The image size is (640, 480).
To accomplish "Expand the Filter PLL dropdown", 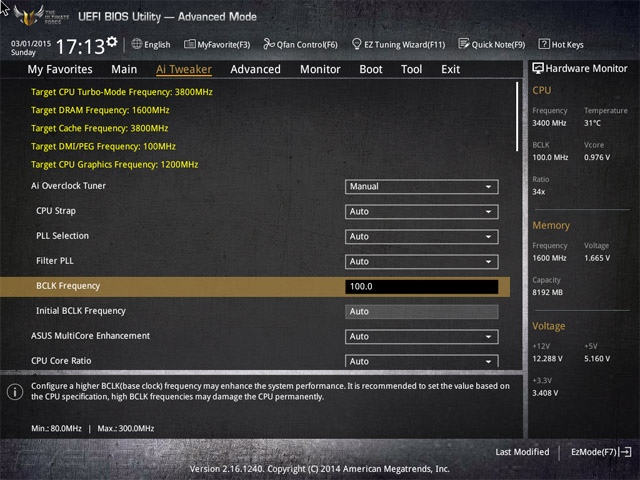I will pos(422,261).
